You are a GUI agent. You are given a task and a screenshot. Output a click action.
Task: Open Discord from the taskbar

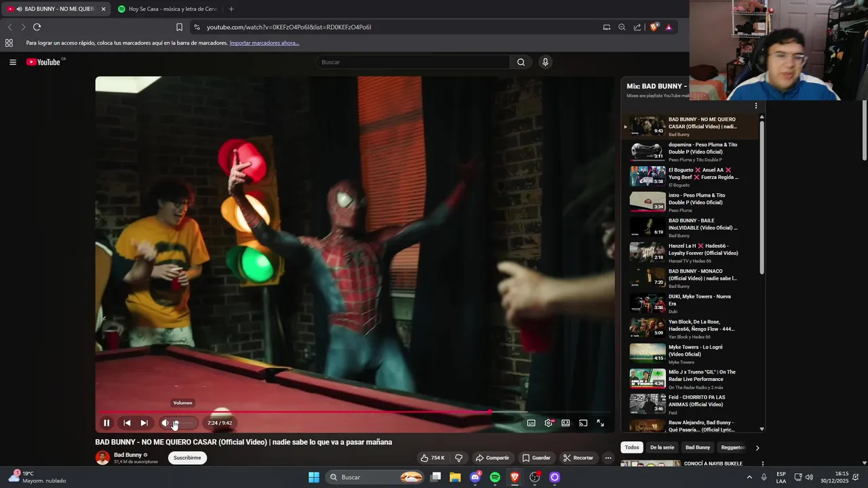click(x=475, y=477)
